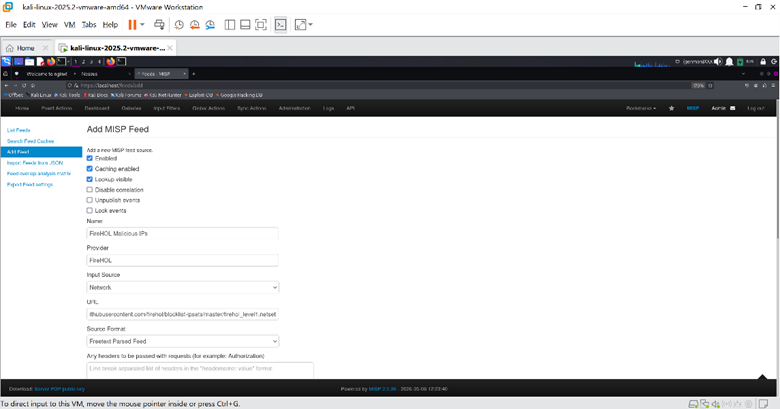Click Send Ctrl+Alt+Del toolbar icon
This screenshot has height=409, width=780.
[x=159, y=25]
